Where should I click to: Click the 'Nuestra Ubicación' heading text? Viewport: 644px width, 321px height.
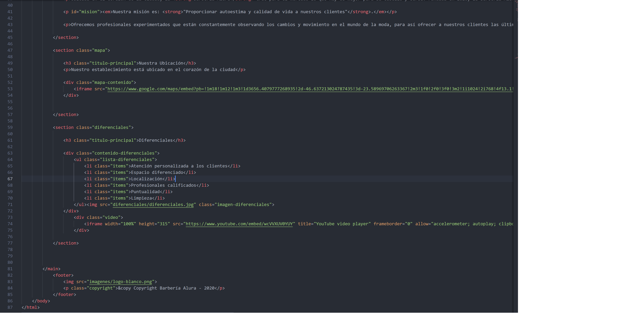[x=161, y=63]
